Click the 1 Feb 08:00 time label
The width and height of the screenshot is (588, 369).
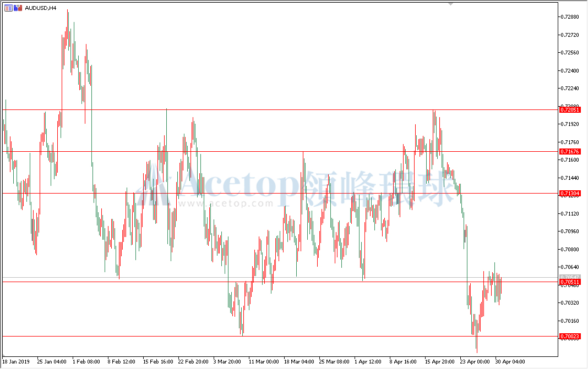coord(86,361)
